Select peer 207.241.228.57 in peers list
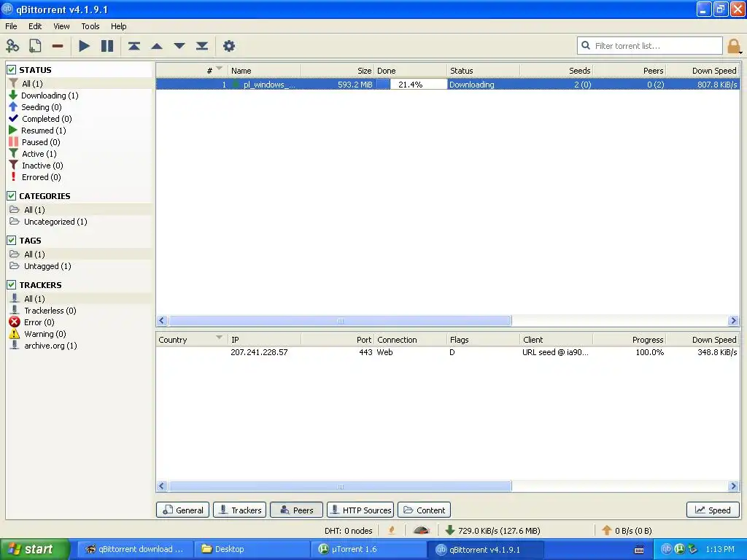Screen dimensions: 747x560 [448, 352]
